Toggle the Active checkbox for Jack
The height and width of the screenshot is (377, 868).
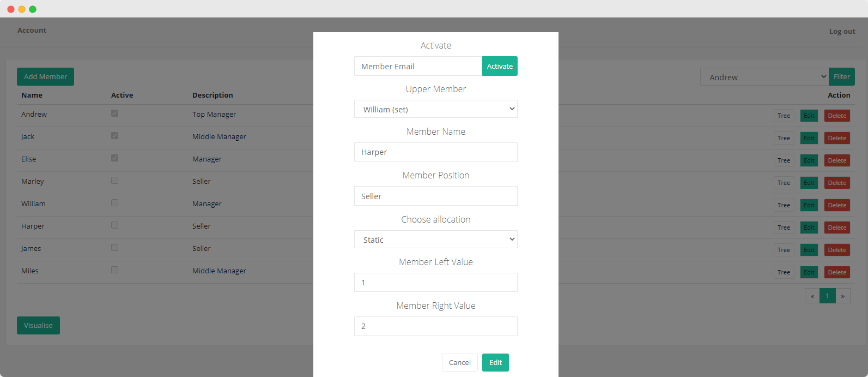click(x=114, y=136)
